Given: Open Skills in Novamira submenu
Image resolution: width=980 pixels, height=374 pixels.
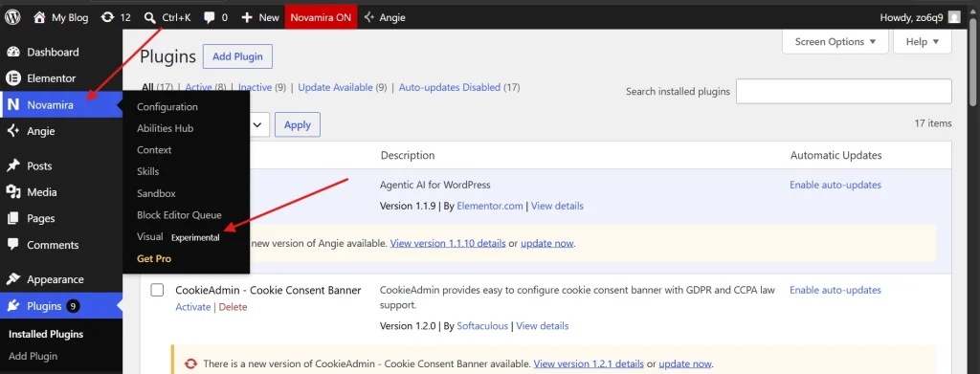Looking at the screenshot, I should [x=147, y=171].
